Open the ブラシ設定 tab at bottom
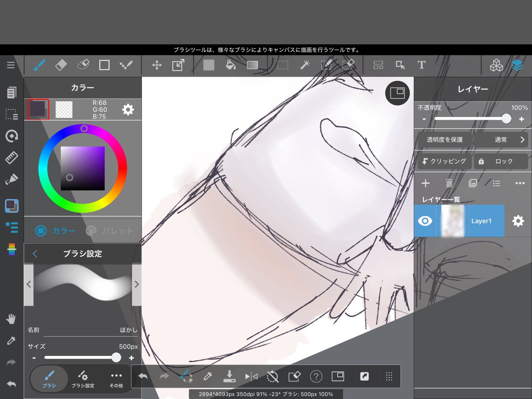This screenshot has height=399, width=532. pyautogui.click(x=83, y=379)
